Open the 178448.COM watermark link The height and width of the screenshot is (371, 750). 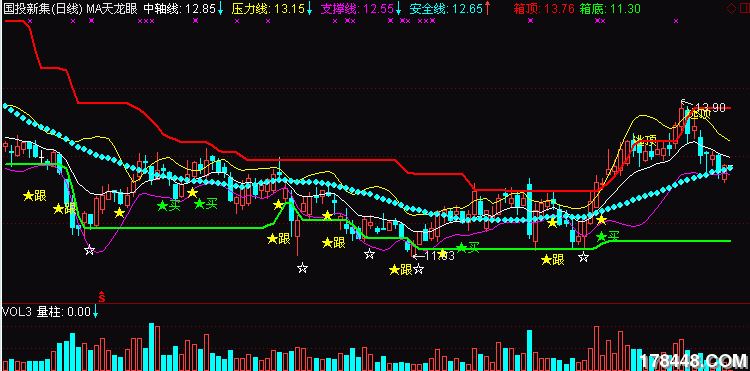(694, 361)
